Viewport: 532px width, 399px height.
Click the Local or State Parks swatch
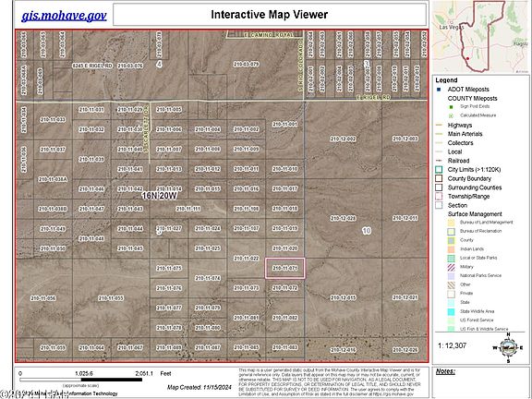(x=451, y=259)
